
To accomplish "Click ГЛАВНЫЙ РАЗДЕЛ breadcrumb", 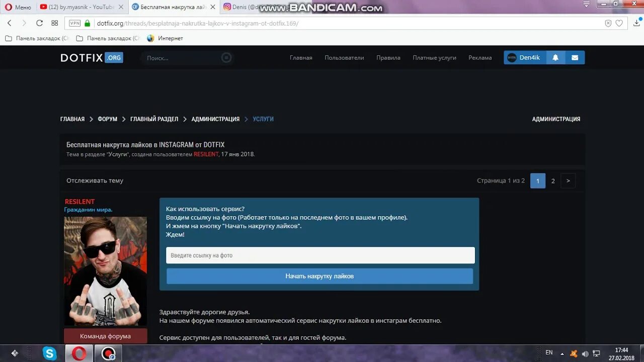I will pyautogui.click(x=154, y=119).
